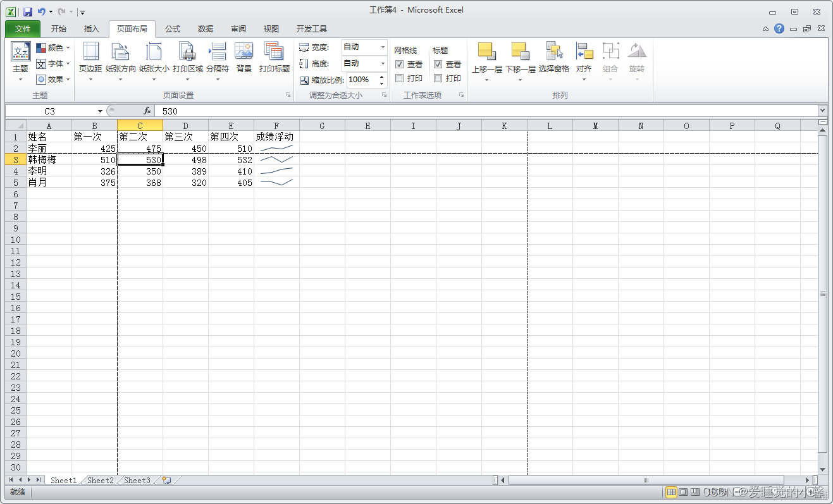Switch to the Formulas (公式) tab
Screen dimensions: 833x504
[x=173, y=29]
